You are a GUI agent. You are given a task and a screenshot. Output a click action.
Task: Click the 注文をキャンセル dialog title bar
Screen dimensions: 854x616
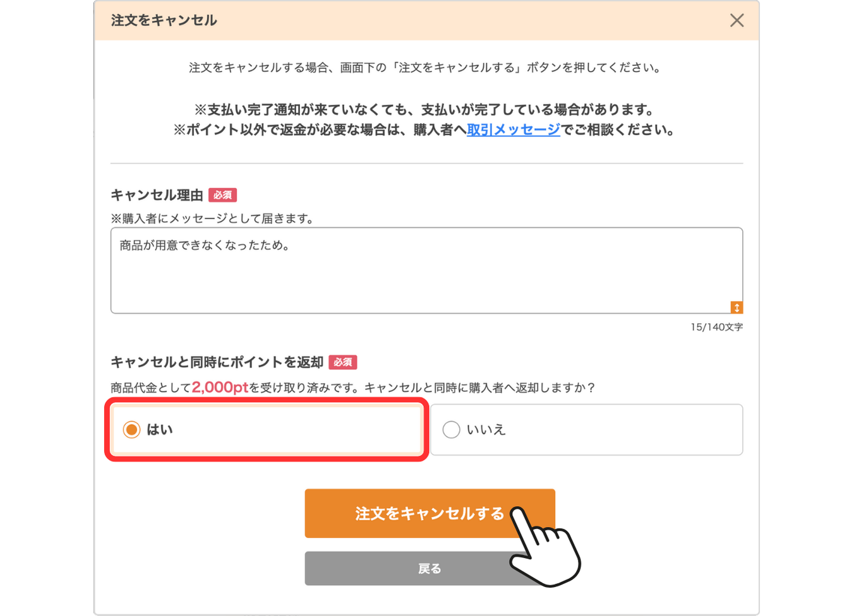(x=162, y=20)
